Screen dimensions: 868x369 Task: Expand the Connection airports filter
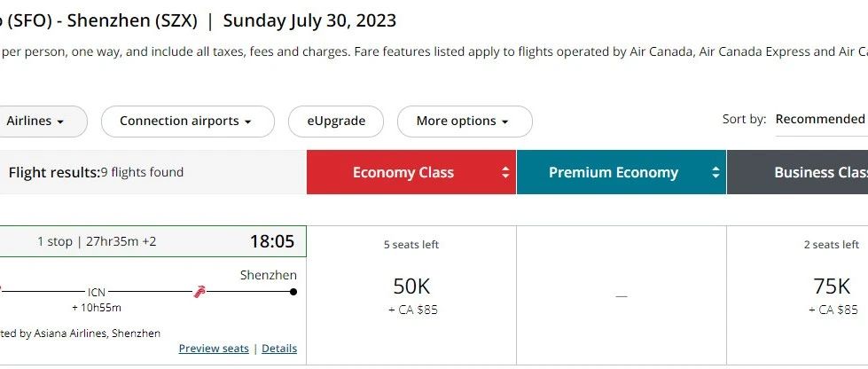(188, 122)
